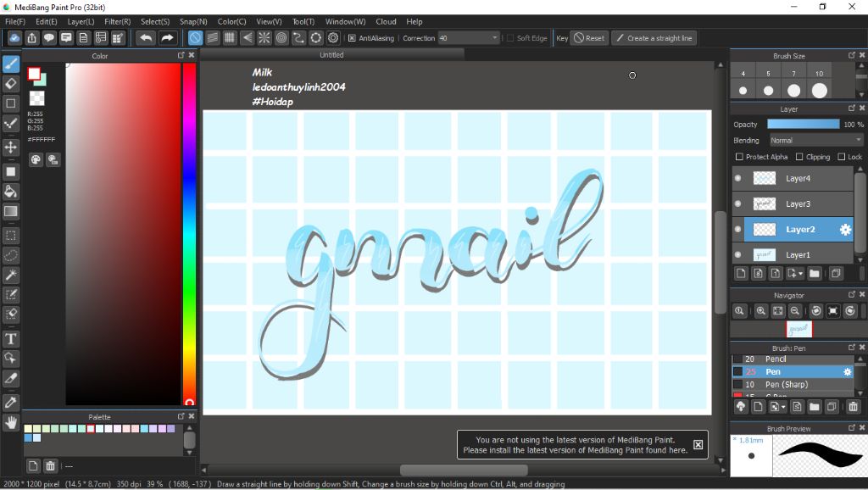Close the update notification message
Viewport: 868px width, 490px height.
coord(698,444)
